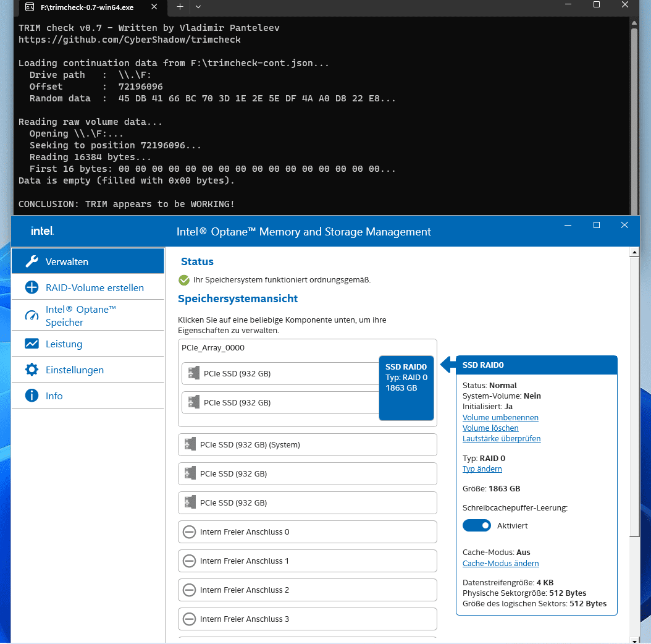Open a new terminal tab with plus
The width and height of the screenshot is (651, 644).
tap(180, 7)
